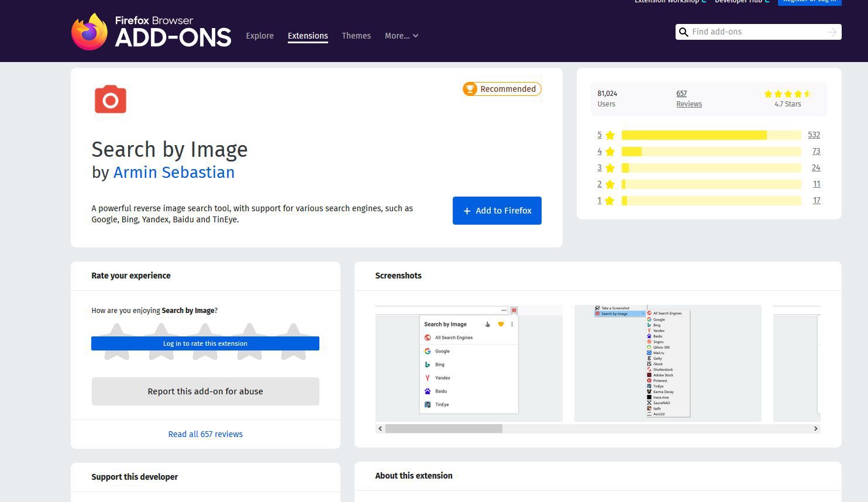The width and height of the screenshot is (868, 502).
Task: Click the 3-star rating bar
Action: 711,168
